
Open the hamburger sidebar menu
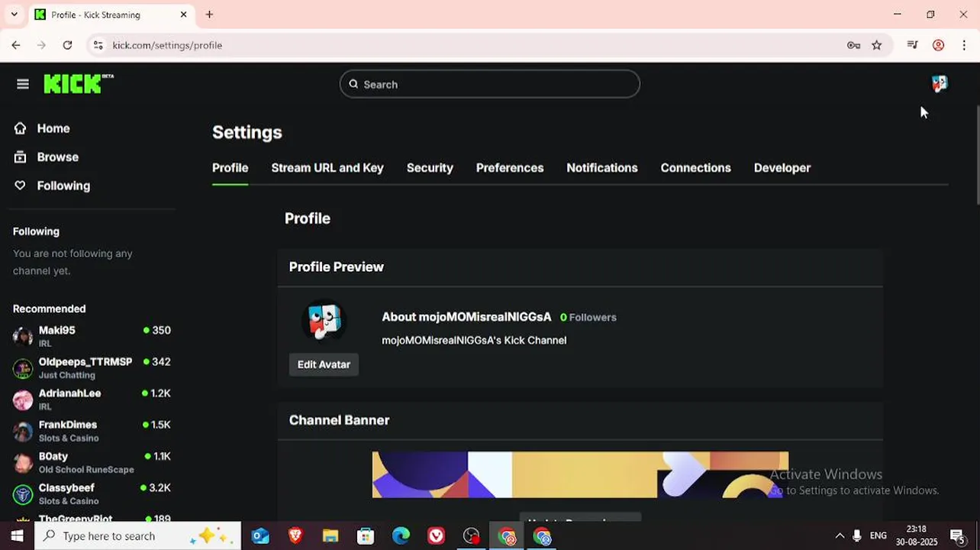click(x=23, y=84)
